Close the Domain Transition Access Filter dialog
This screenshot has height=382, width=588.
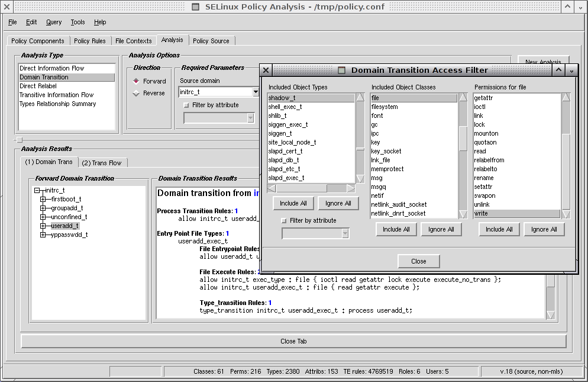(418, 261)
